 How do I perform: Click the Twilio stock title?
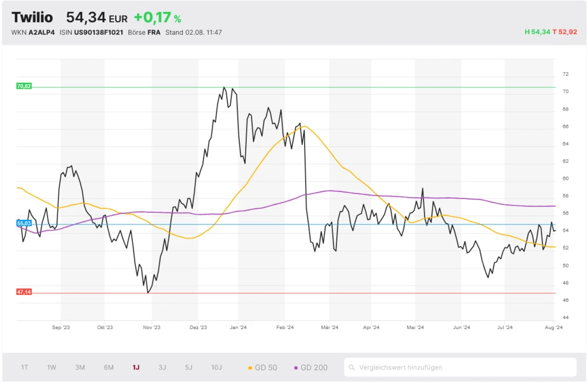(x=32, y=18)
